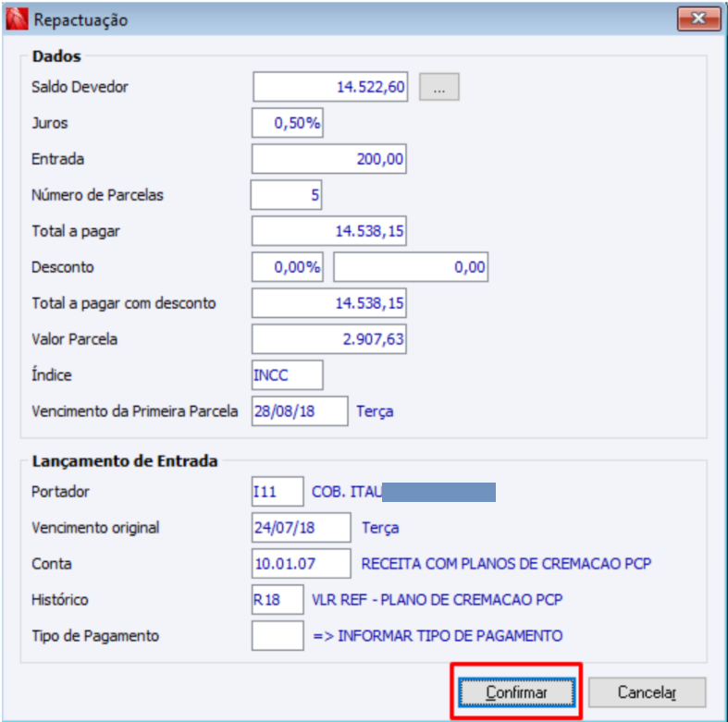Click the Índice label
The width and height of the screenshot is (728, 722).
coord(52,374)
